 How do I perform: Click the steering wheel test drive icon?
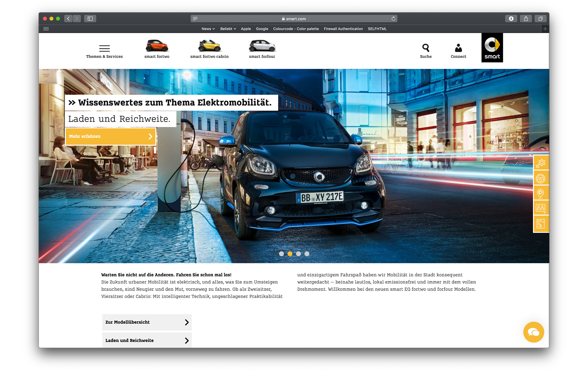pyautogui.click(x=541, y=178)
